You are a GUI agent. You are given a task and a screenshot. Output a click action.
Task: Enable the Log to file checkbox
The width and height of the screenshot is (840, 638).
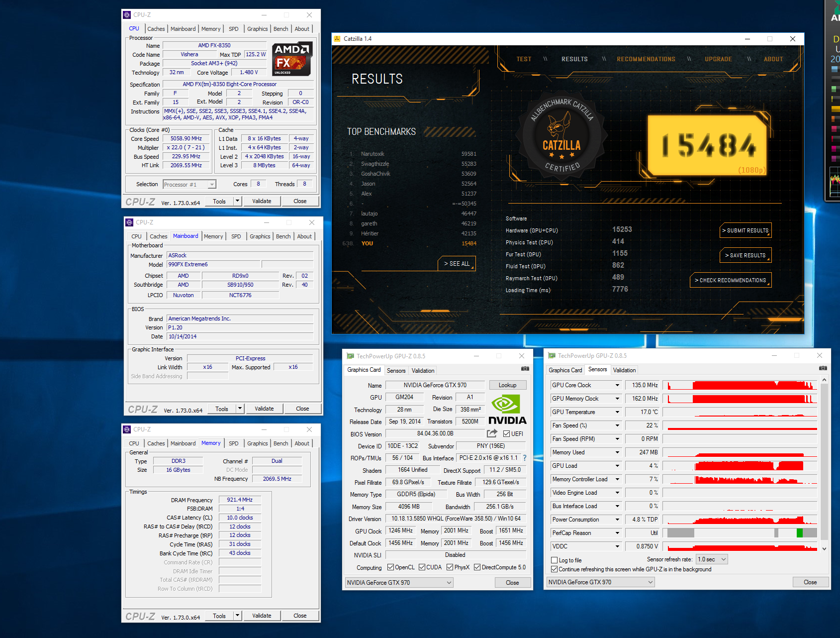coord(555,560)
